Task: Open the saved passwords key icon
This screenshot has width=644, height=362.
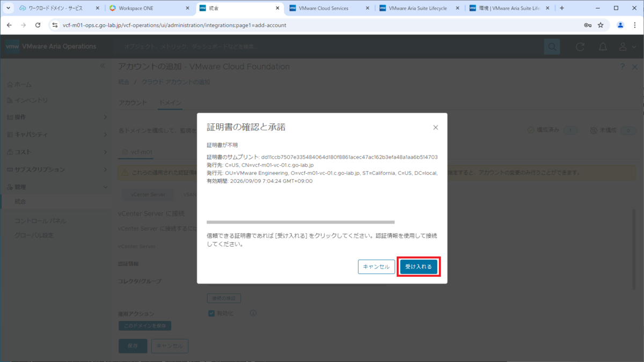Action: coord(588,25)
